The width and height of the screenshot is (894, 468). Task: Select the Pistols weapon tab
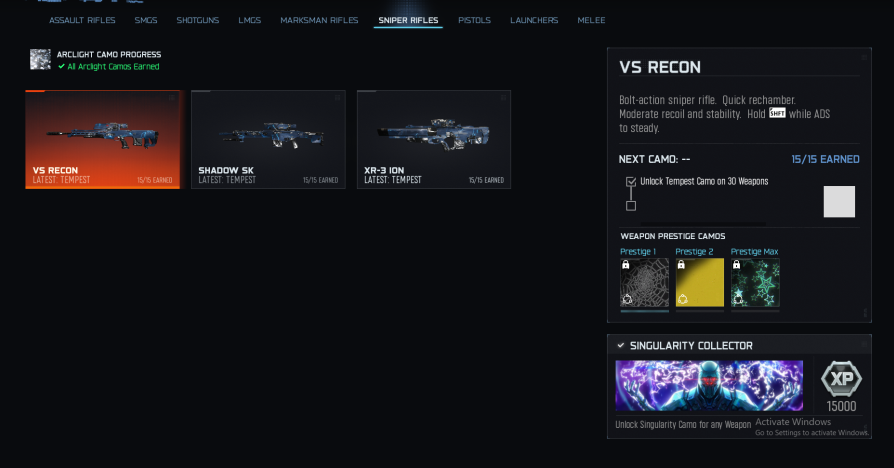click(x=474, y=20)
